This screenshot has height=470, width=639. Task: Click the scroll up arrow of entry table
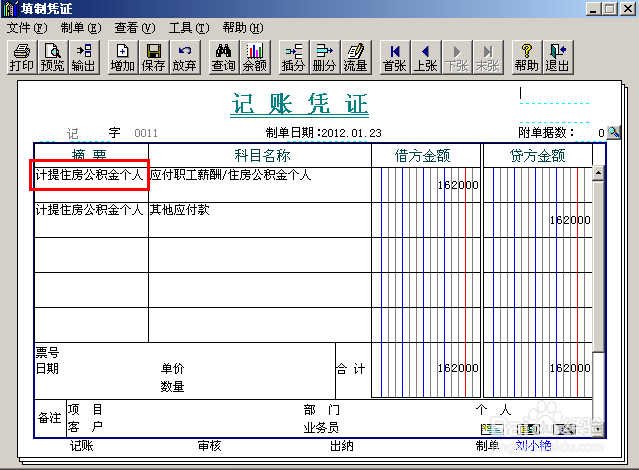[x=598, y=173]
